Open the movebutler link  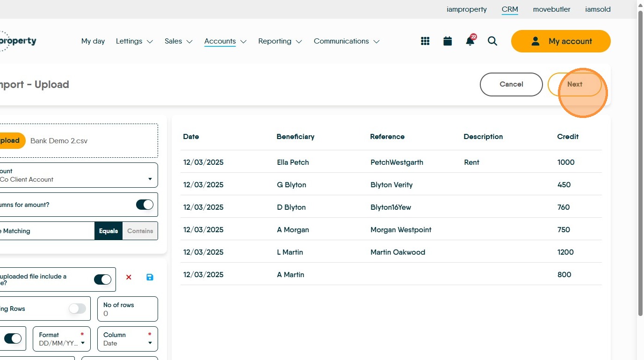click(x=551, y=9)
